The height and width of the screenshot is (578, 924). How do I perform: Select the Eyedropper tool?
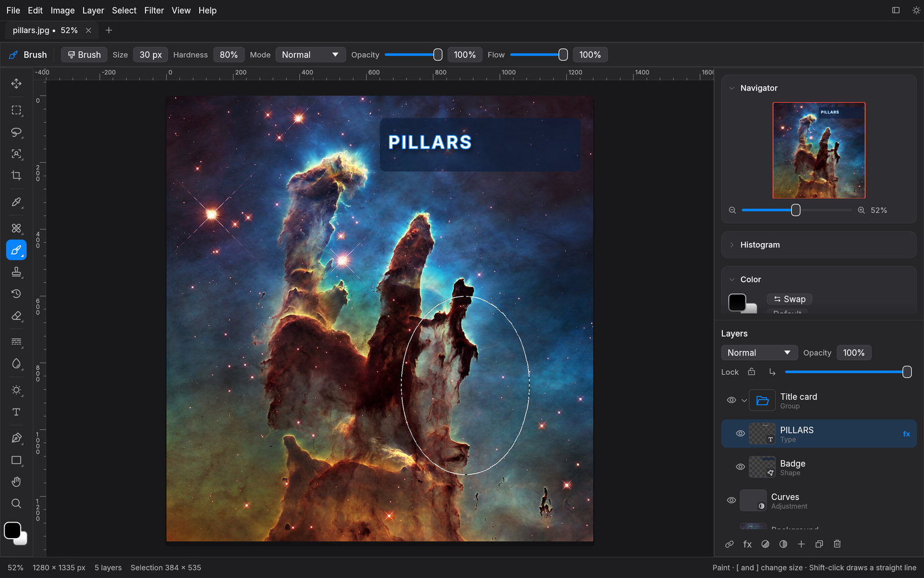click(16, 202)
